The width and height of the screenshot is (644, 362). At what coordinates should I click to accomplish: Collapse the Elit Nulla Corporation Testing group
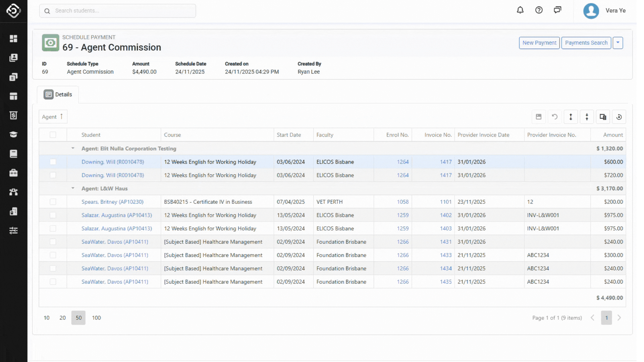[x=73, y=148]
